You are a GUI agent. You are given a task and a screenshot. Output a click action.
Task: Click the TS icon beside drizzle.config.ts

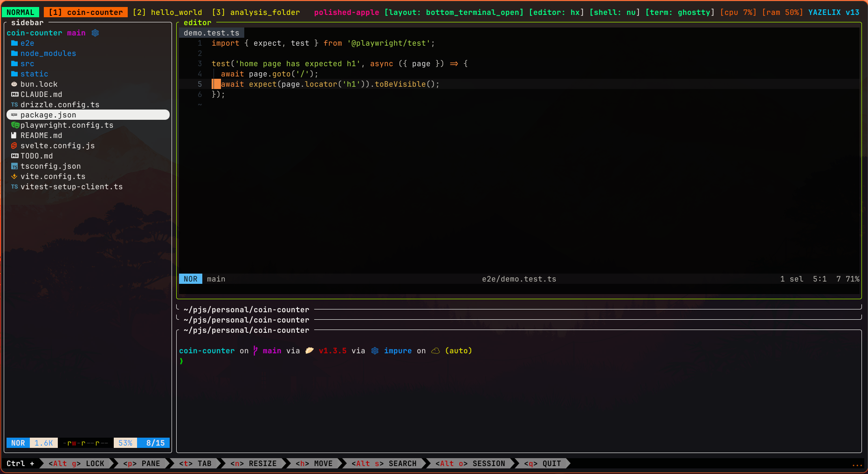coord(14,105)
